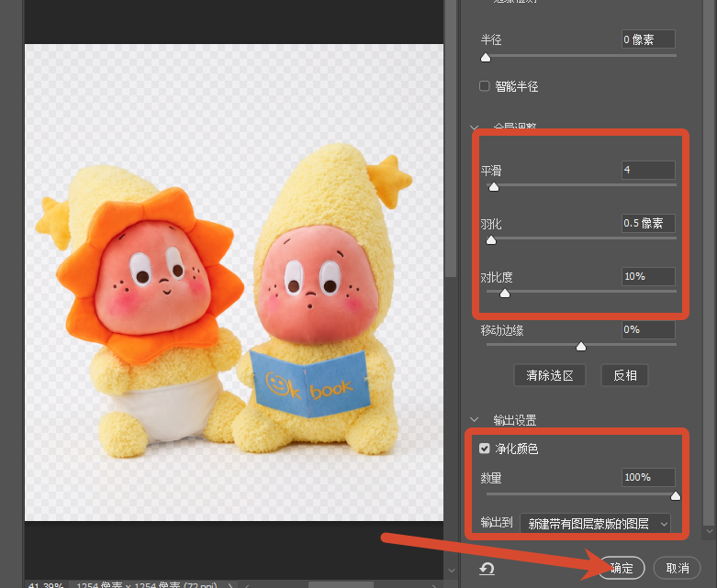Click the plush toy preview image
Image resolution: width=717 pixels, height=588 pixels.
pos(234,283)
